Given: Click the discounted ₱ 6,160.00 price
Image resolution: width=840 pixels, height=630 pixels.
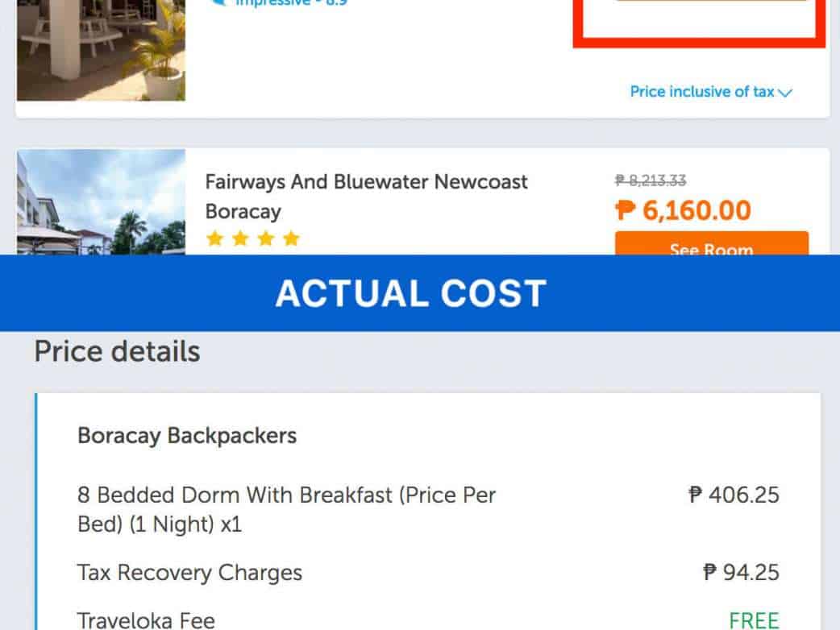Looking at the screenshot, I should coord(684,211).
